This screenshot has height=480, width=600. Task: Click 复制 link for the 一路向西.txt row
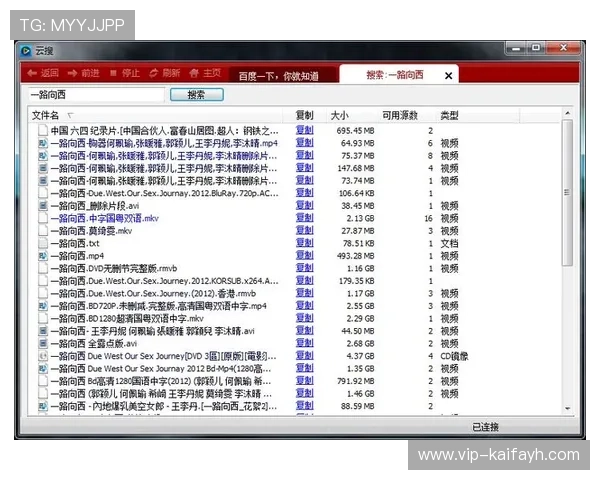[x=305, y=243]
